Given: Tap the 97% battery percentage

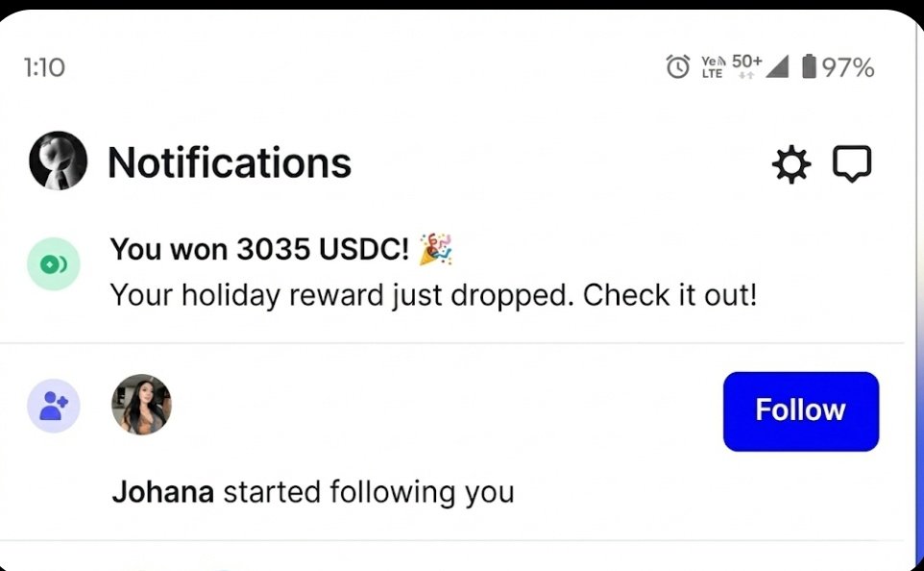Looking at the screenshot, I should coord(848,67).
